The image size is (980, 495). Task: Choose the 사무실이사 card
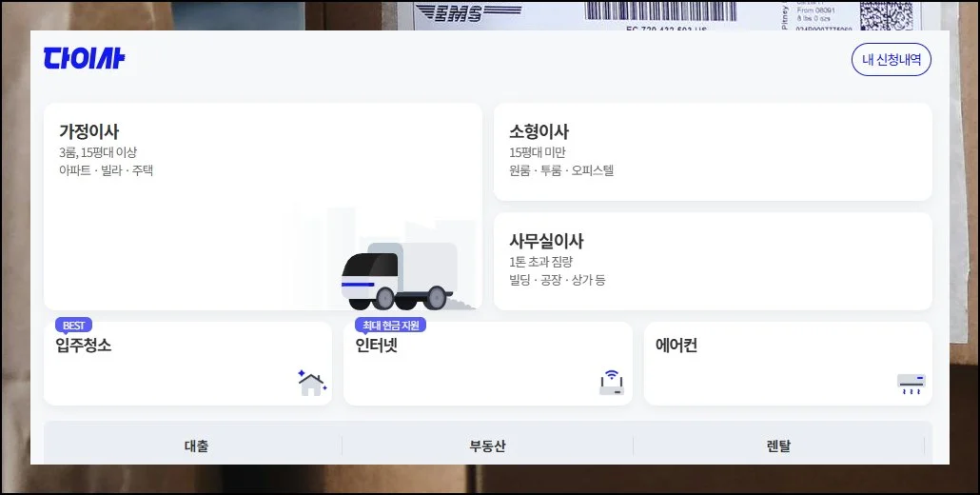(712, 261)
